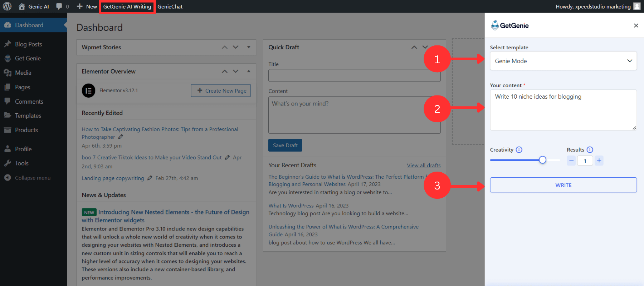This screenshot has height=286, width=644.
Task: Open Unleashing the Power of WordPress draft
Action: coord(343,231)
